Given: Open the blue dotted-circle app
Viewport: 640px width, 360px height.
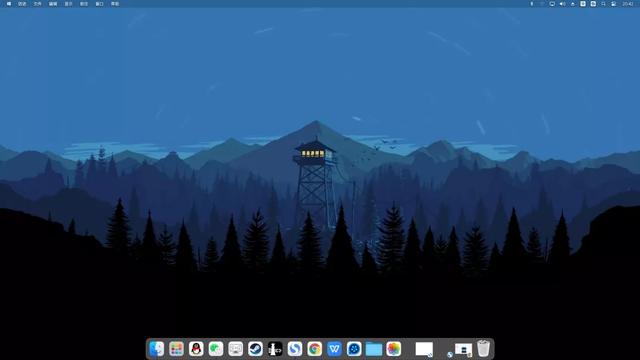Looking at the screenshot, I should tap(354, 349).
